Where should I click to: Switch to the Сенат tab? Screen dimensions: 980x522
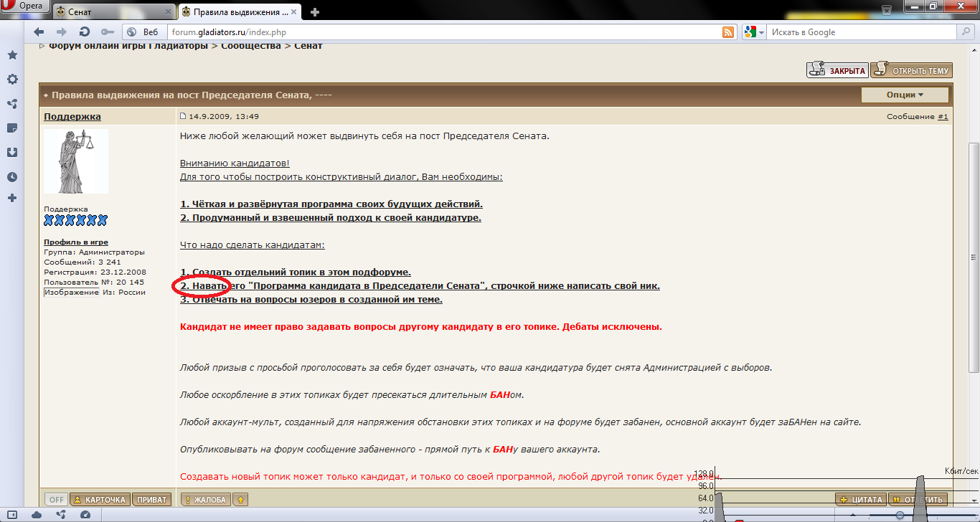(112, 11)
